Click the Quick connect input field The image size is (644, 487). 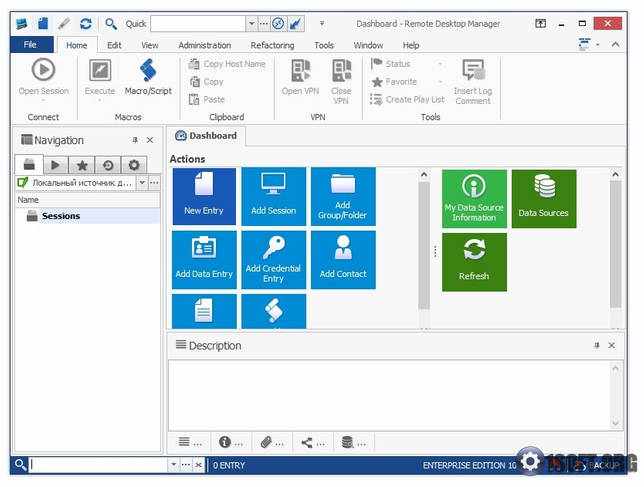click(x=198, y=24)
